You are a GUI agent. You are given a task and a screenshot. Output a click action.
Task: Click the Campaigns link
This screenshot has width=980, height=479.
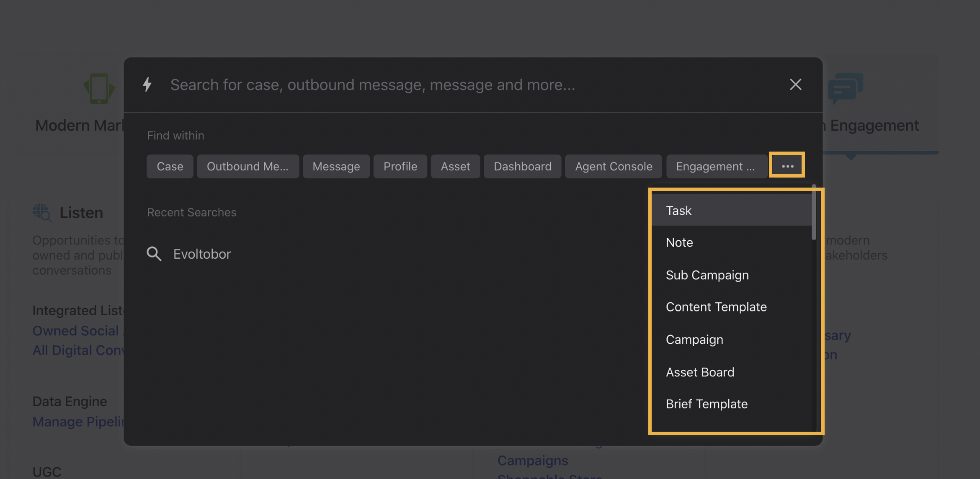coord(533,460)
